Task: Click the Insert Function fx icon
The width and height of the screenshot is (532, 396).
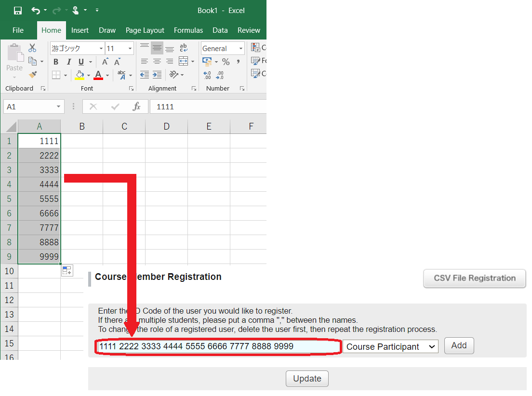Action: tap(136, 106)
